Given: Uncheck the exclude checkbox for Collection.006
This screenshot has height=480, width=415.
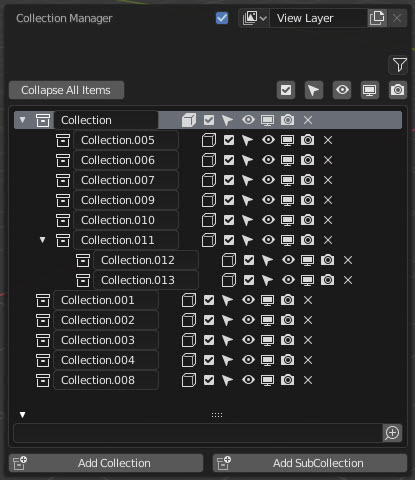Looking at the screenshot, I should pyautogui.click(x=229, y=160).
